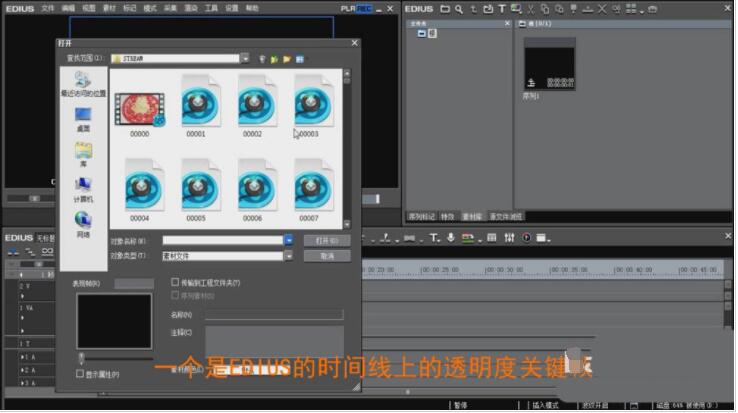Open the 帮助 menu in EDIUS menu bar

pos(252,8)
